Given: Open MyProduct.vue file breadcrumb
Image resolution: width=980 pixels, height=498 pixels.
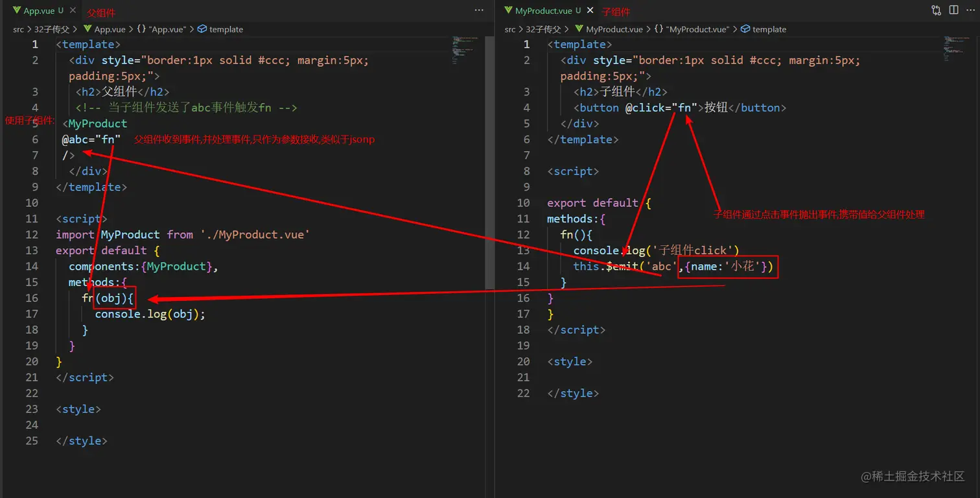Looking at the screenshot, I should 608,29.
